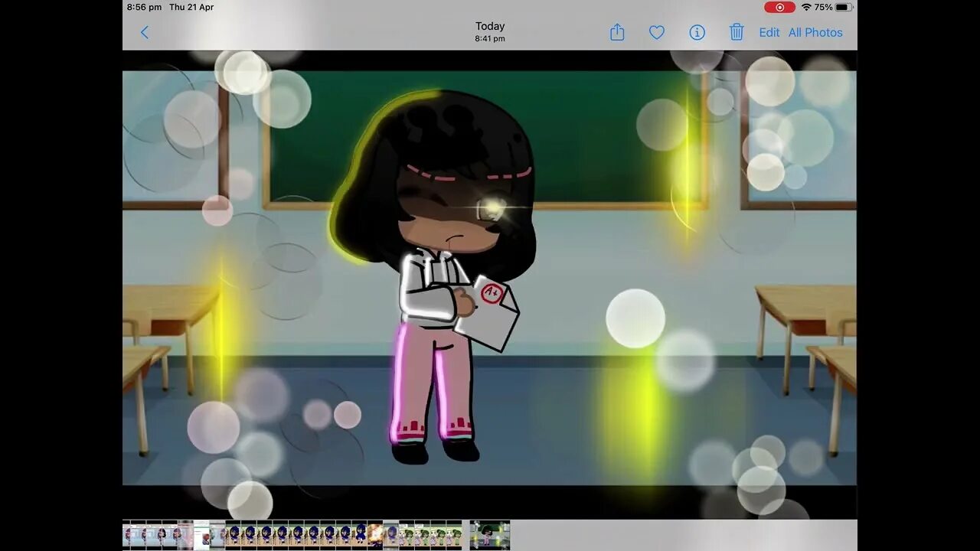The height and width of the screenshot is (551, 980).
Task: Go back using the blue chevron
Action: pos(145,32)
